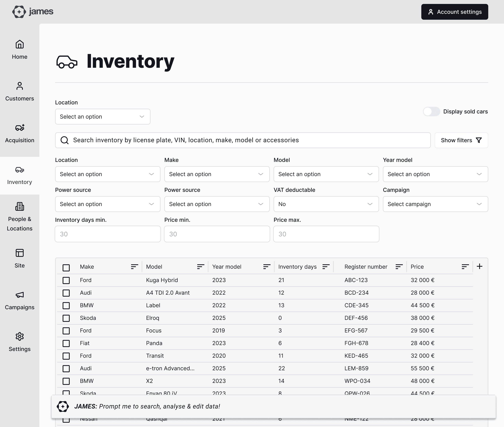Sort by the Register number column icon

coord(399,267)
